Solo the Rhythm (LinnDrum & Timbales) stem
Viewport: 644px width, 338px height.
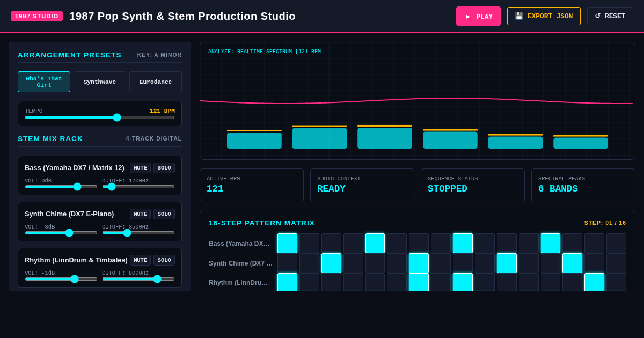pyautogui.click(x=164, y=260)
